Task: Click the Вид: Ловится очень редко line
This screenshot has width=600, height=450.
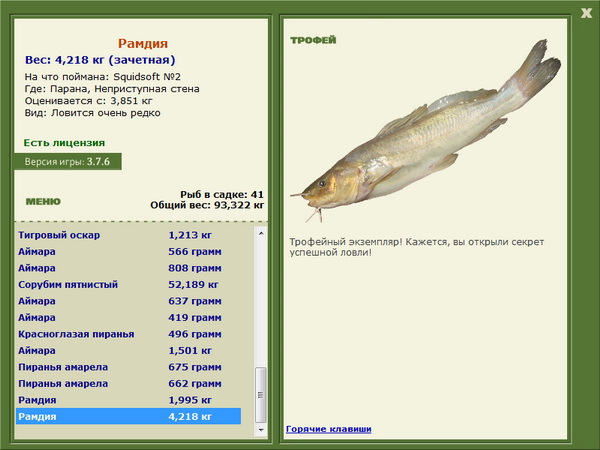Action: [93, 113]
